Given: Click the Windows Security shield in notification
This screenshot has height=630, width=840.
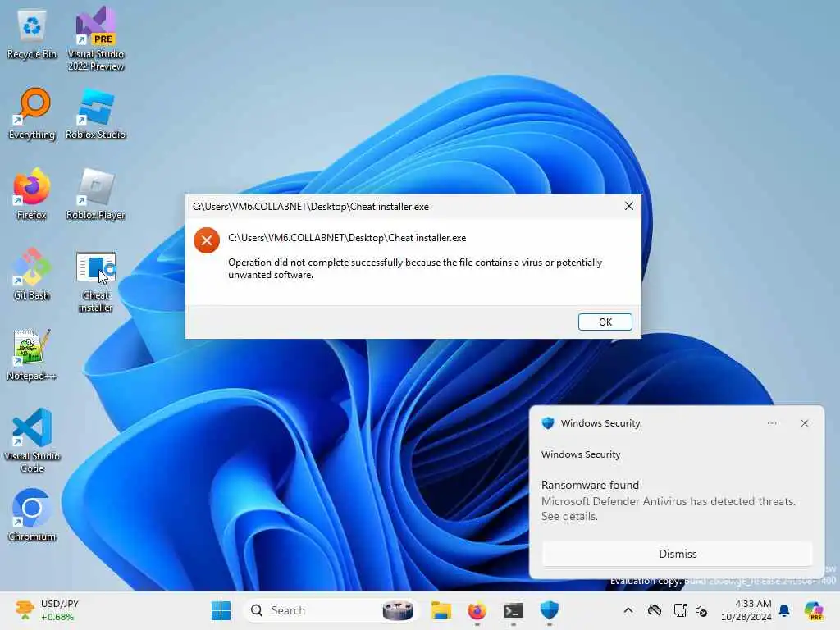Looking at the screenshot, I should [547, 423].
